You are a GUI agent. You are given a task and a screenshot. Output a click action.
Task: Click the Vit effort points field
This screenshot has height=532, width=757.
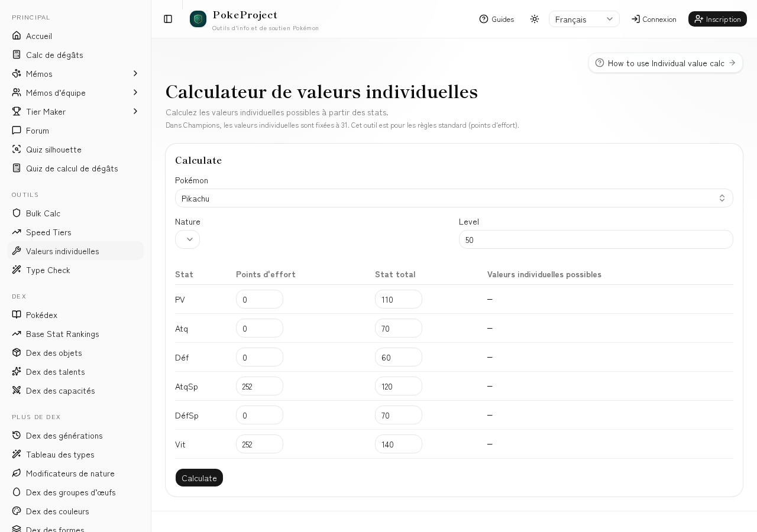[260, 444]
